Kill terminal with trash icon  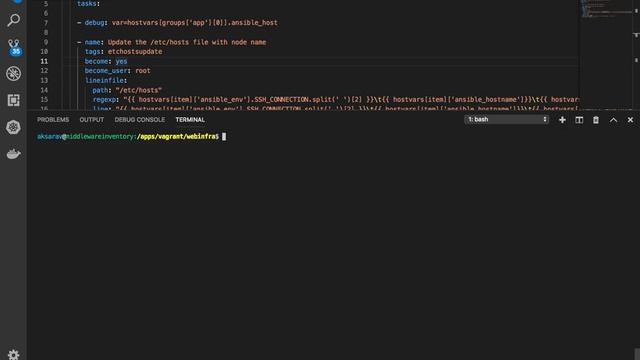point(596,120)
